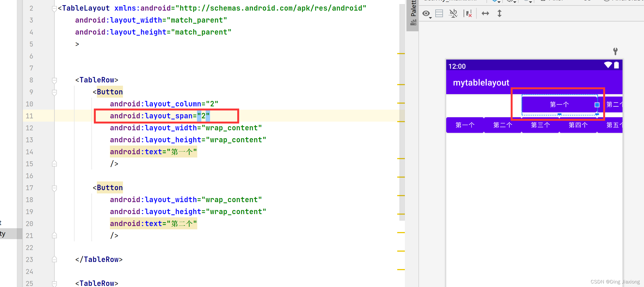Click the fold end marker at line 15
The width and height of the screenshot is (644, 287).
point(54,164)
